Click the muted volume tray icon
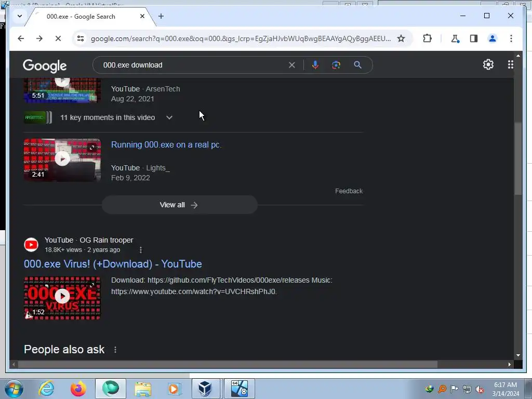The height and width of the screenshot is (399, 532). tap(480, 390)
